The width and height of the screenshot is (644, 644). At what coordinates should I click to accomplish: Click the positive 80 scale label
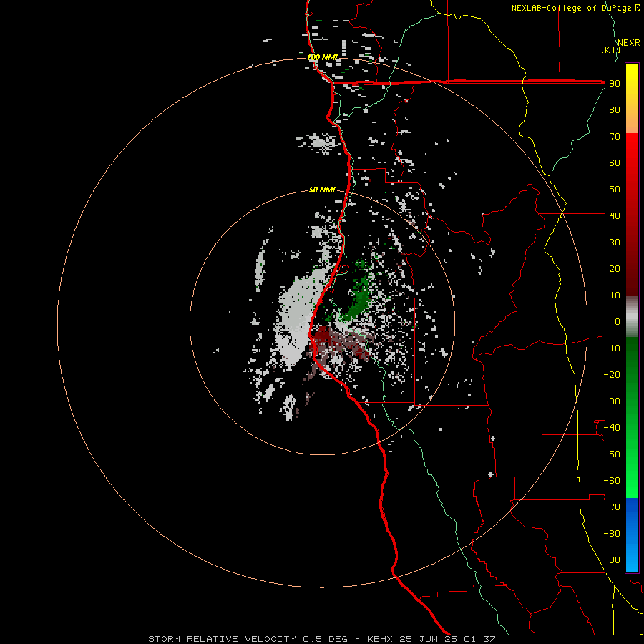pyautogui.click(x=615, y=109)
